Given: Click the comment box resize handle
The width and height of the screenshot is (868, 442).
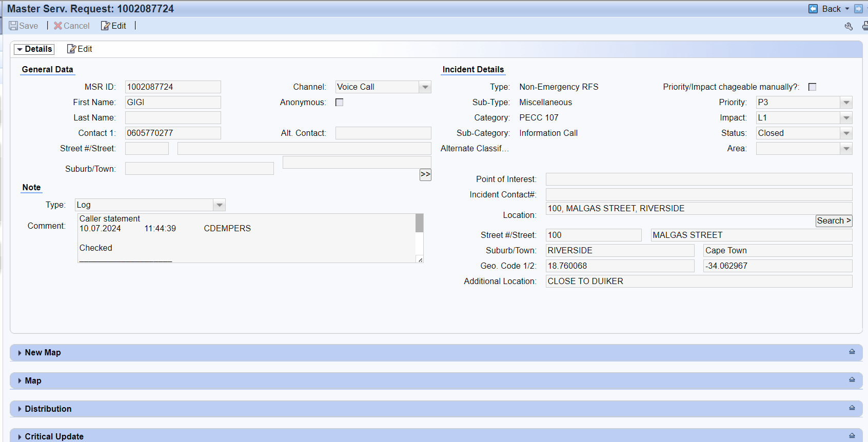Looking at the screenshot, I should pos(420,259).
